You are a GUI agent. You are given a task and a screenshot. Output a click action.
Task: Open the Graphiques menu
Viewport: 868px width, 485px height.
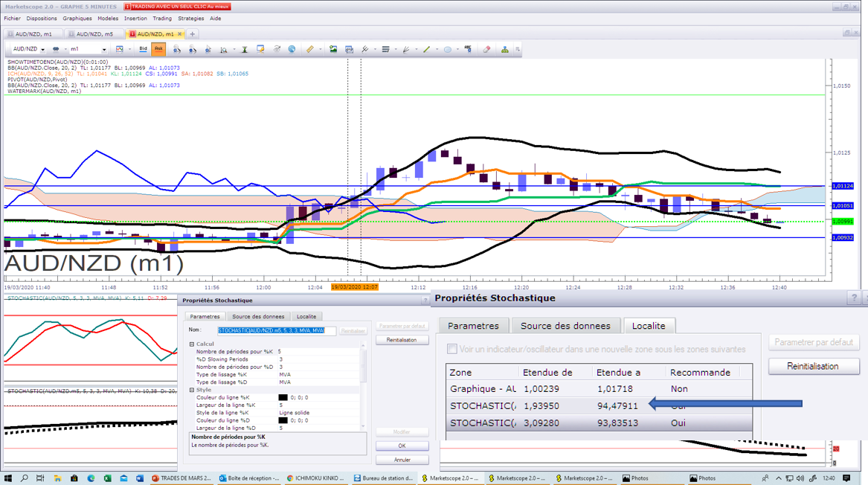(x=77, y=19)
